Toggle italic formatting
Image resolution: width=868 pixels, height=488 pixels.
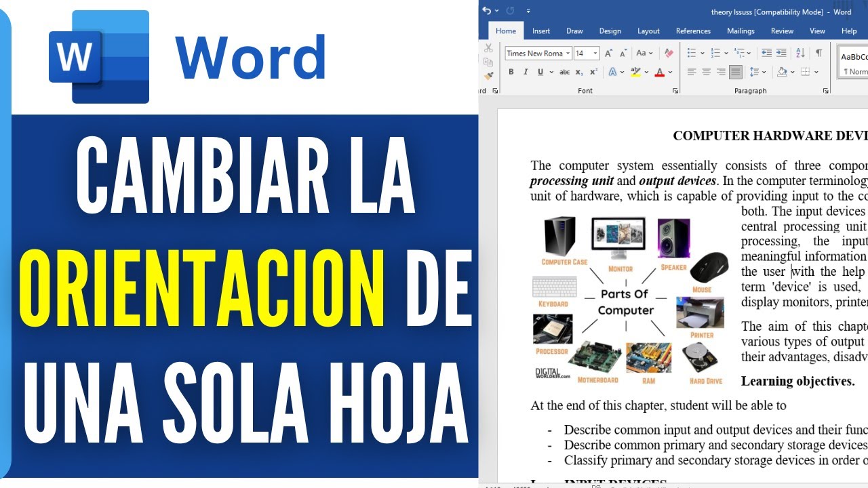[524, 72]
